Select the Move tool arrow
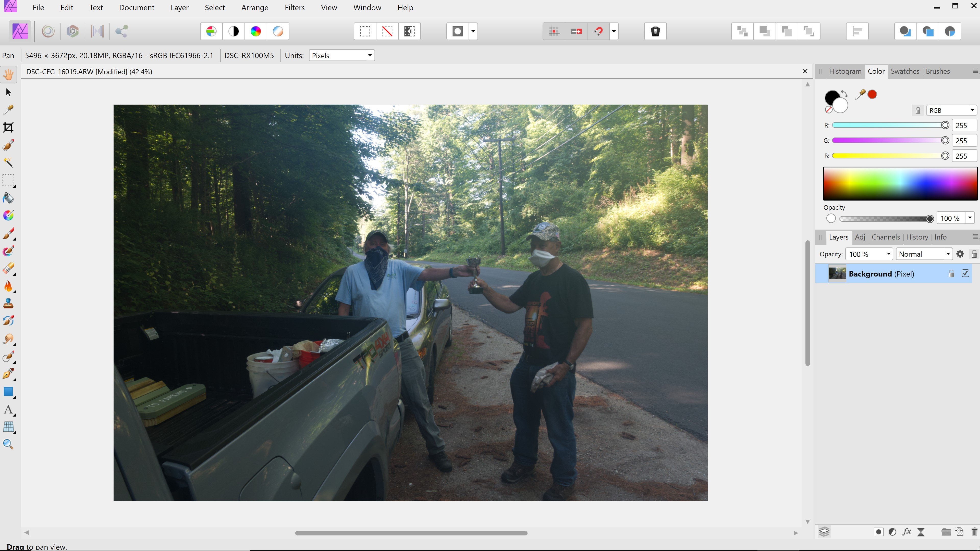980x551 pixels. (x=8, y=92)
